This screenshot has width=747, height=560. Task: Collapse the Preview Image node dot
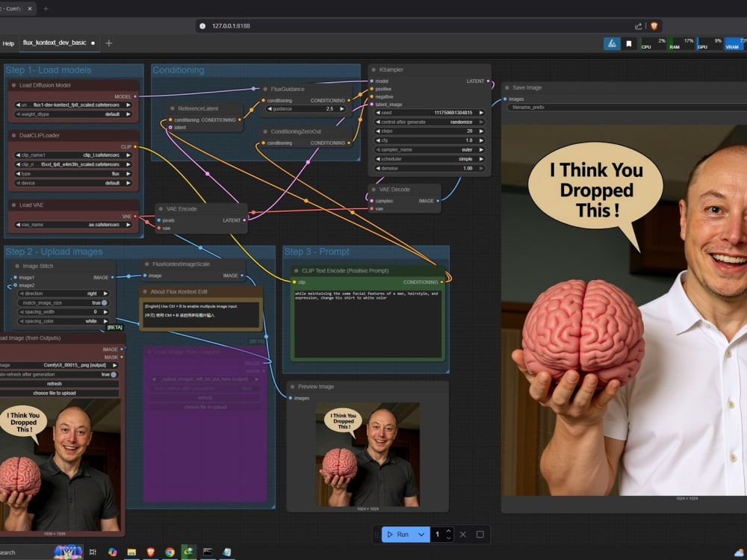tap(292, 387)
